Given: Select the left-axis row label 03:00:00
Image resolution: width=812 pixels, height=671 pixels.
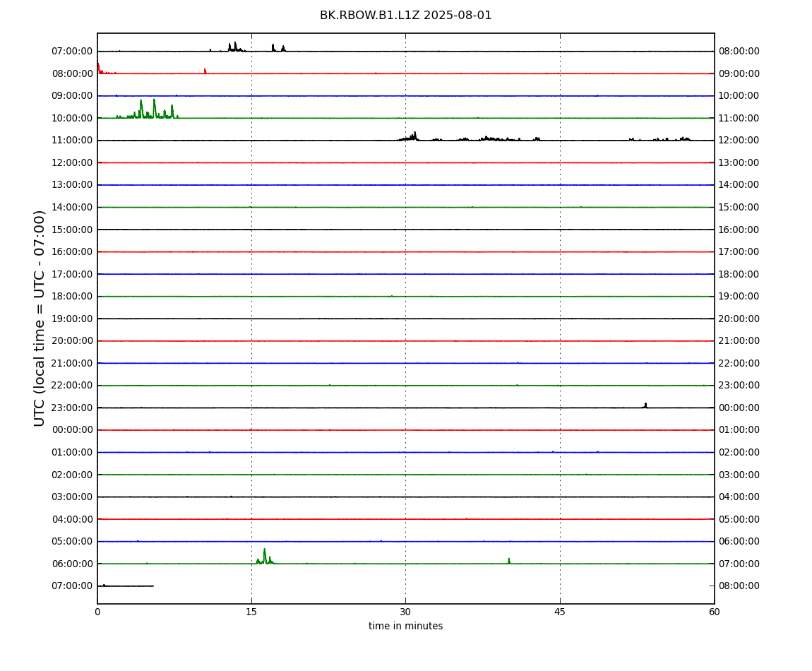Looking at the screenshot, I should [73, 497].
